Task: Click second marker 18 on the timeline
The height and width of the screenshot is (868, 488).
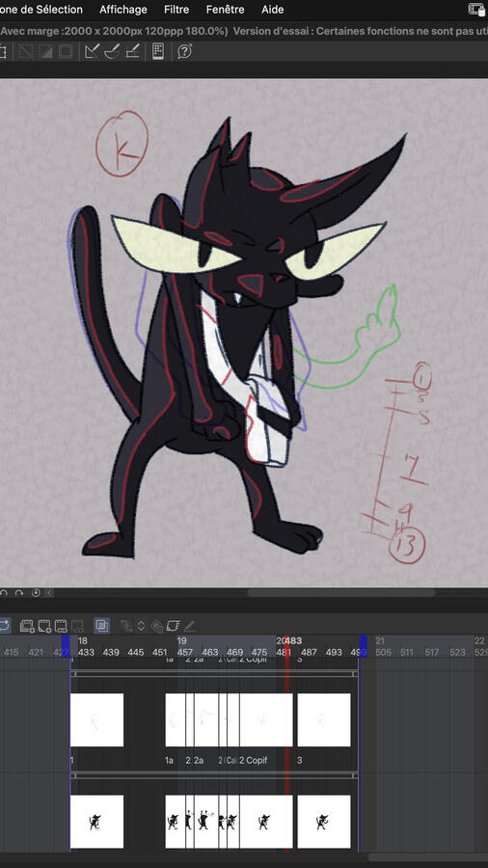Action: [x=82, y=640]
